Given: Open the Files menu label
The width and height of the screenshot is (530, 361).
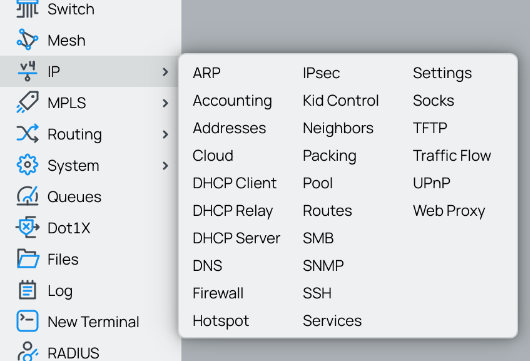Looking at the screenshot, I should click(x=63, y=260).
